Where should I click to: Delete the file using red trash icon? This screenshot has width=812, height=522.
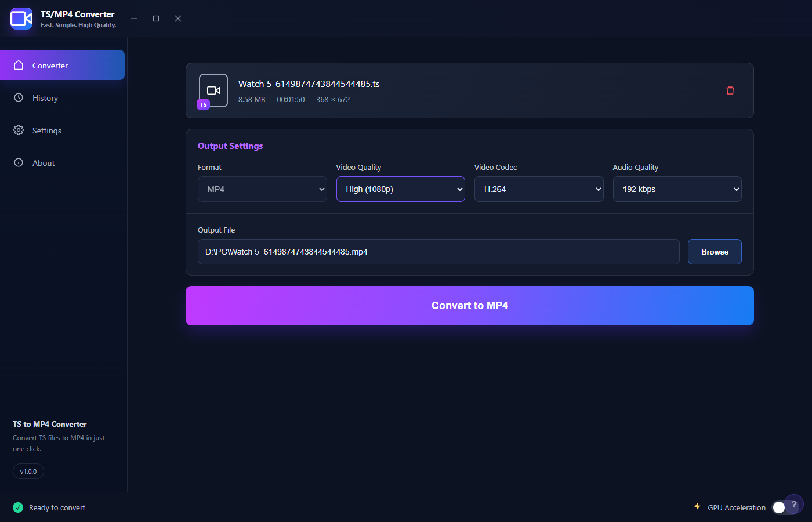pyautogui.click(x=730, y=90)
